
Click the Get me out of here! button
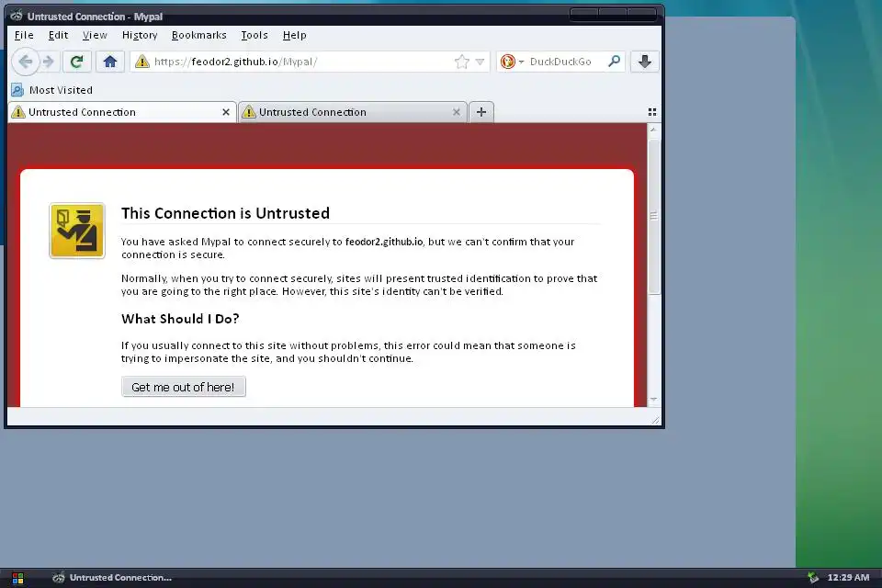click(x=184, y=387)
